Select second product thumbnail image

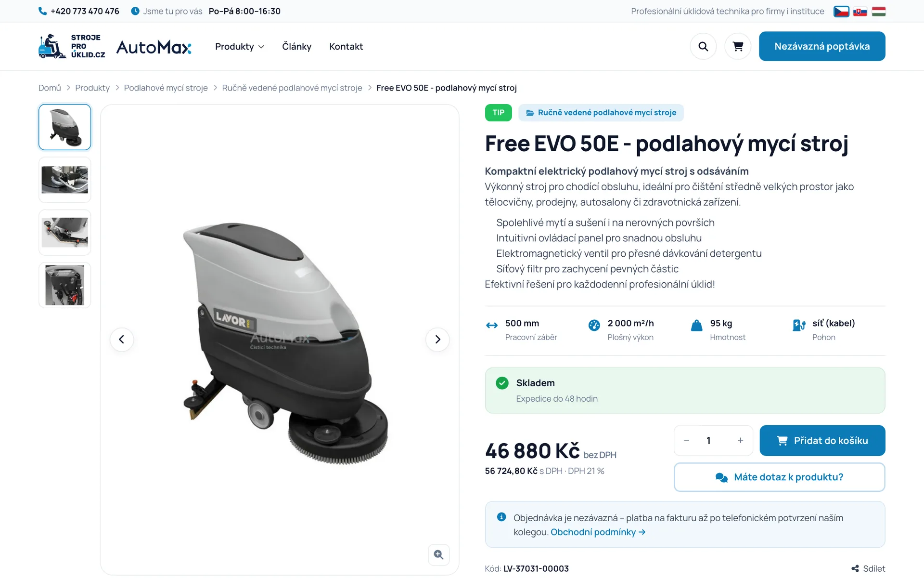point(65,180)
